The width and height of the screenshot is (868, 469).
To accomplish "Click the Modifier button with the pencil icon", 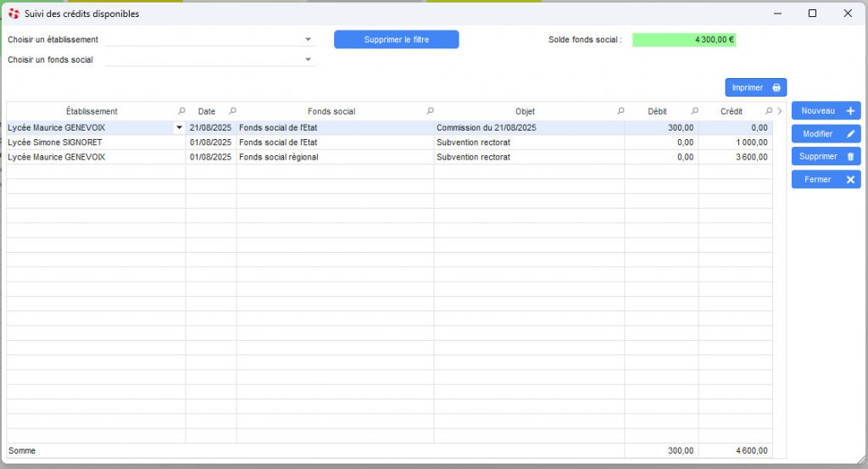I will [x=826, y=134].
